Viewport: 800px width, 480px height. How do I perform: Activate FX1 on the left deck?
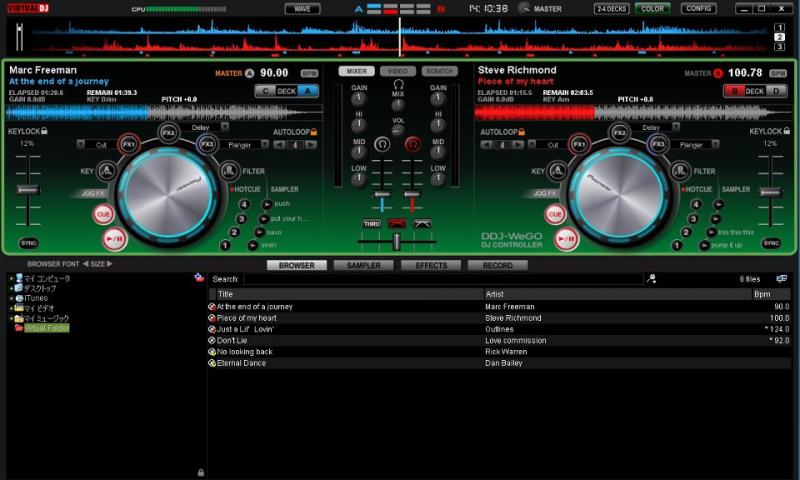(129, 144)
